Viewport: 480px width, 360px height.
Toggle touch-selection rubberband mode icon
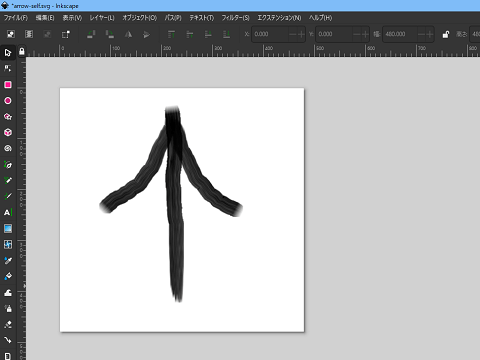(66, 34)
